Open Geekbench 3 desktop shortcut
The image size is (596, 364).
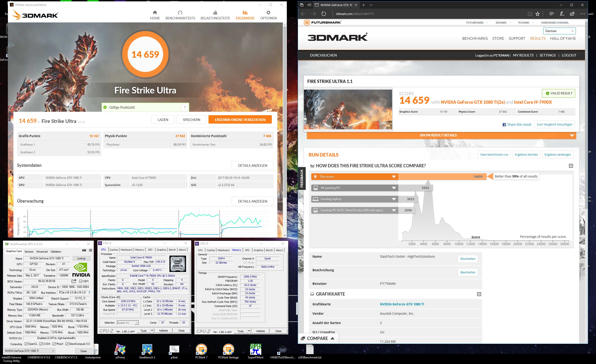click(147, 351)
